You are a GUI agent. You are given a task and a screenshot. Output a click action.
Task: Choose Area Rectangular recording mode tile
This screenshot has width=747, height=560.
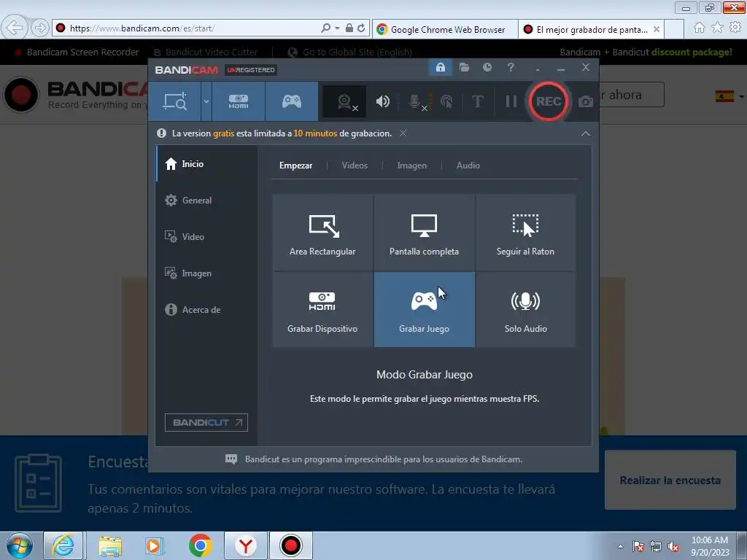point(322,233)
